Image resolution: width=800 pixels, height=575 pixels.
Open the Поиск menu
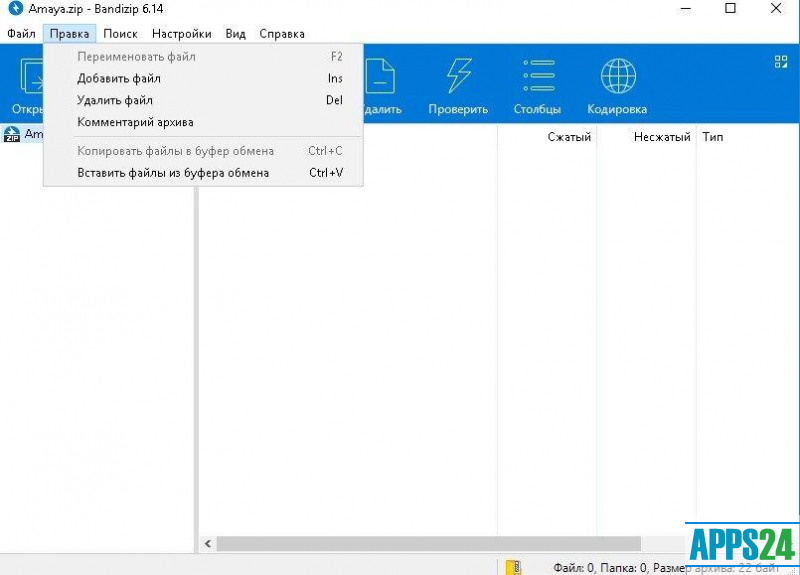[x=120, y=34]
